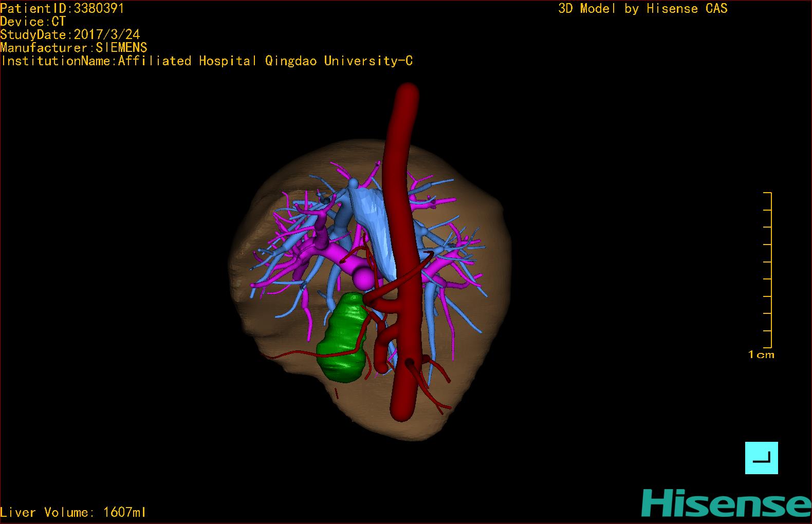Click the Device:CT label

[x=33, y=22]
